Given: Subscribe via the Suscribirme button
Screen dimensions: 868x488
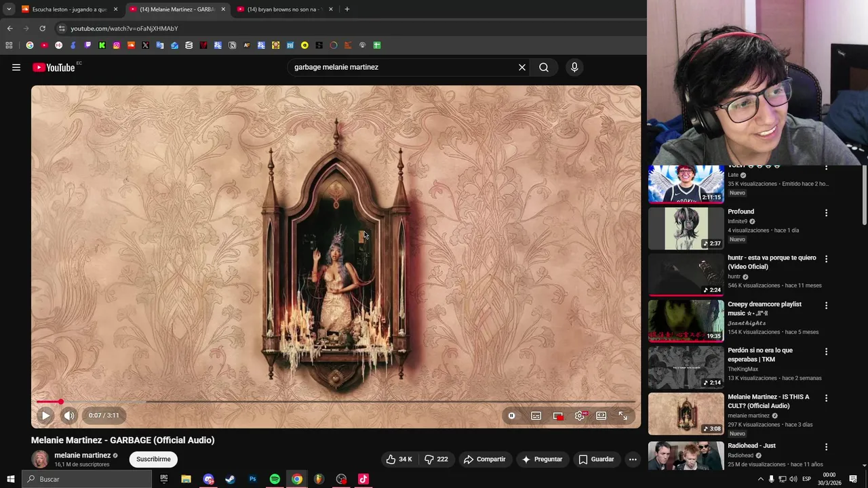Looking at the screenshot, I should (x=153, y=459).
